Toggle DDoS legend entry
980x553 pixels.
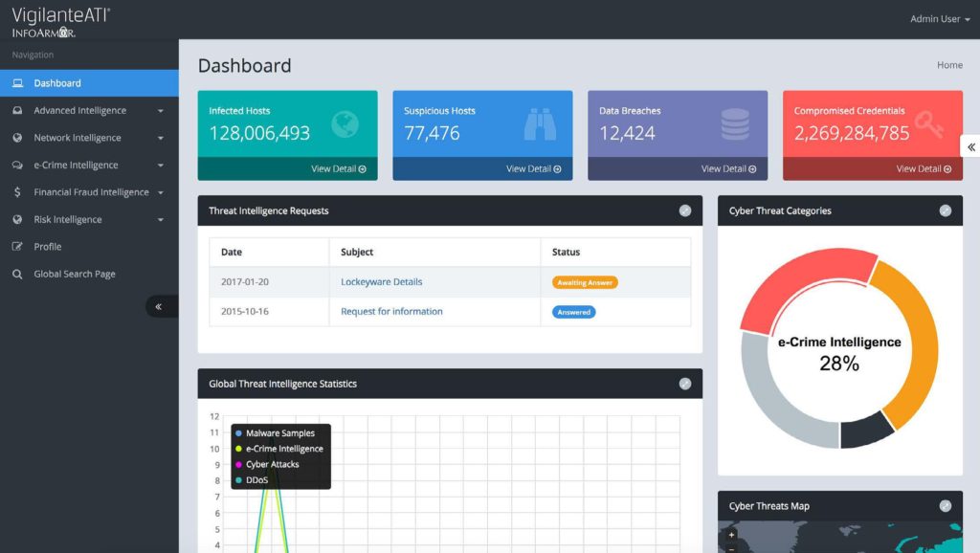(x=252, y=480)
